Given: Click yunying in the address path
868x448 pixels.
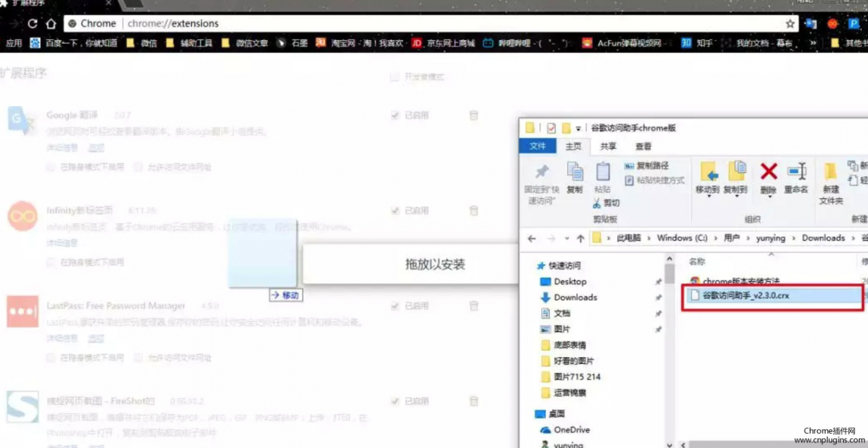Looking at the screenshot, I should [x=770, y=238].
